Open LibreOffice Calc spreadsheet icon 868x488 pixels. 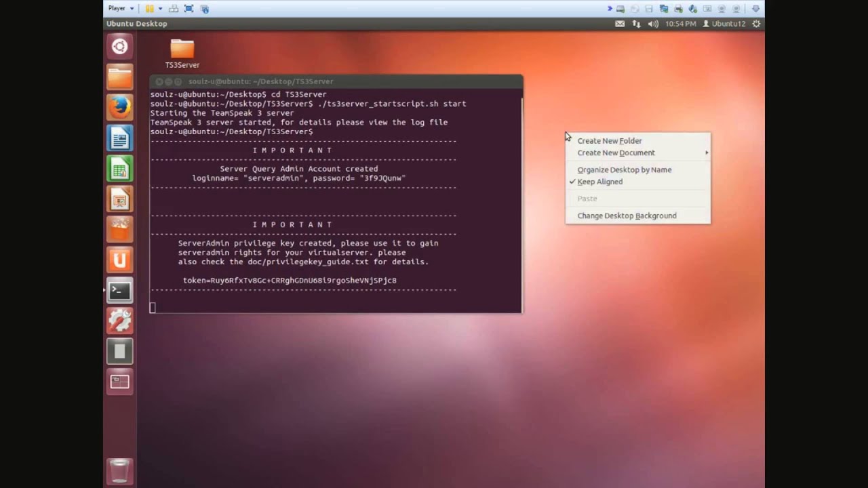click(x=119, y=169)
